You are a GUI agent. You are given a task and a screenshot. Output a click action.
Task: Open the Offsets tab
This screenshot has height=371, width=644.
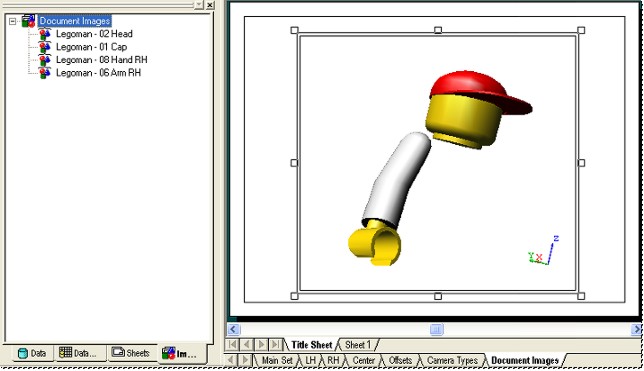[400, 360]
